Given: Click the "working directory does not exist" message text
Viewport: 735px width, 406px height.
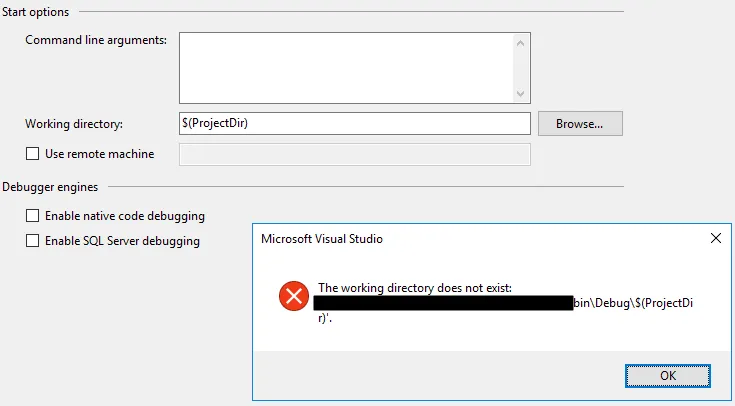Looking at the screenshot, I should click(x=415, y=288).
